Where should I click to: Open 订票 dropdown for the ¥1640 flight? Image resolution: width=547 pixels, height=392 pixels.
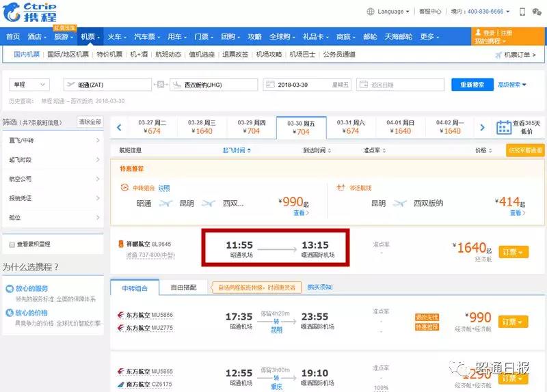coord(513,252)
